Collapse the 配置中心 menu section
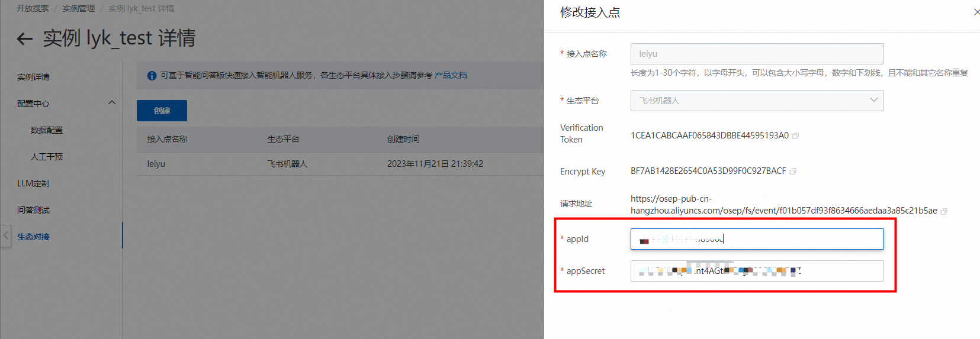 click(x=111, y=103)
